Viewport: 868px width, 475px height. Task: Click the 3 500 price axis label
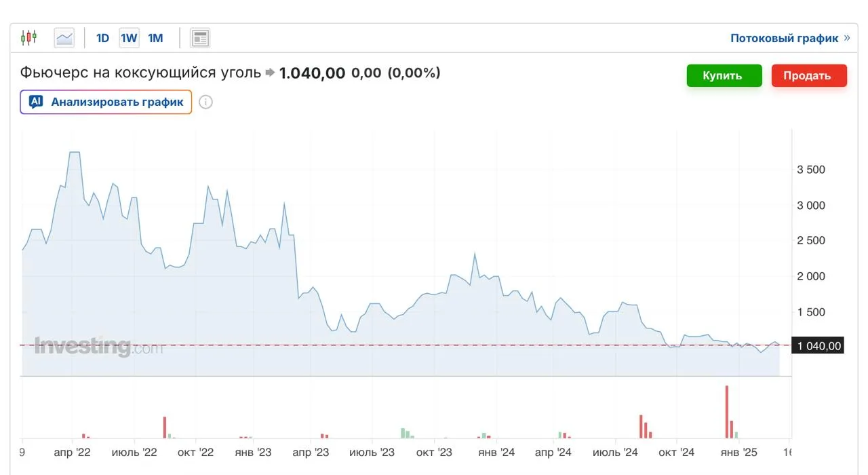810,170
